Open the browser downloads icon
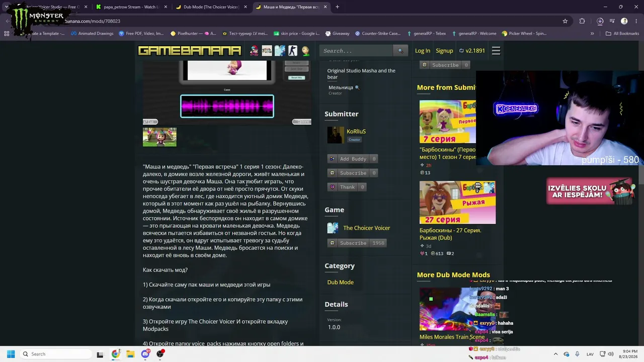This screenshot has height=362, width=644. (x=600, y=21)
